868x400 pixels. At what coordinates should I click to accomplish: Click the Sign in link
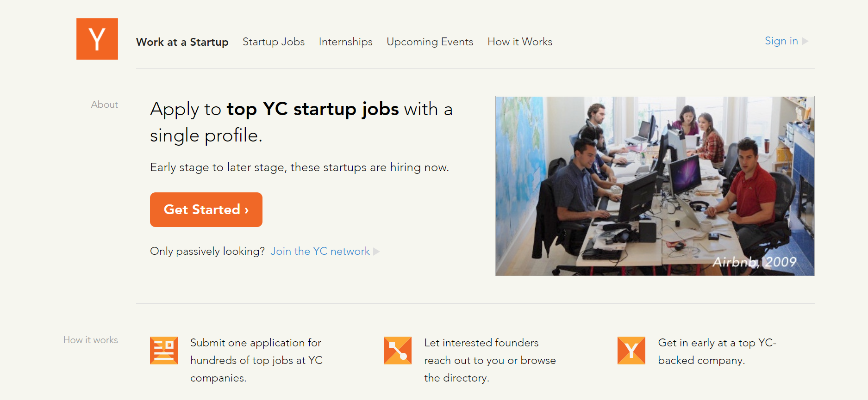pyautogui.click(x=781, y=41)
